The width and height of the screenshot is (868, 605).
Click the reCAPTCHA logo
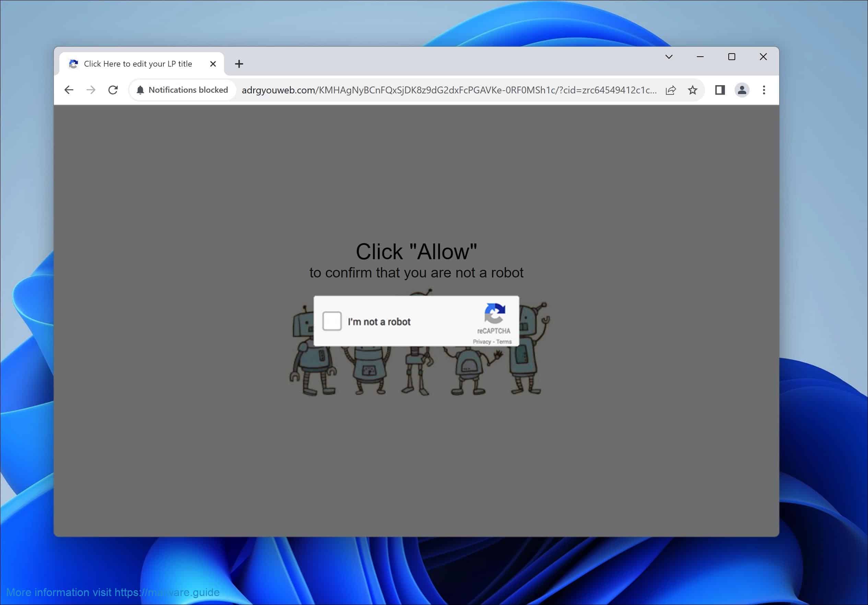(x=494, y=313)
